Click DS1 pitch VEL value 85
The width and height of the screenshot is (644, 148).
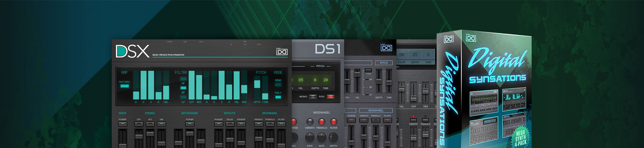(x=301, y=80)
